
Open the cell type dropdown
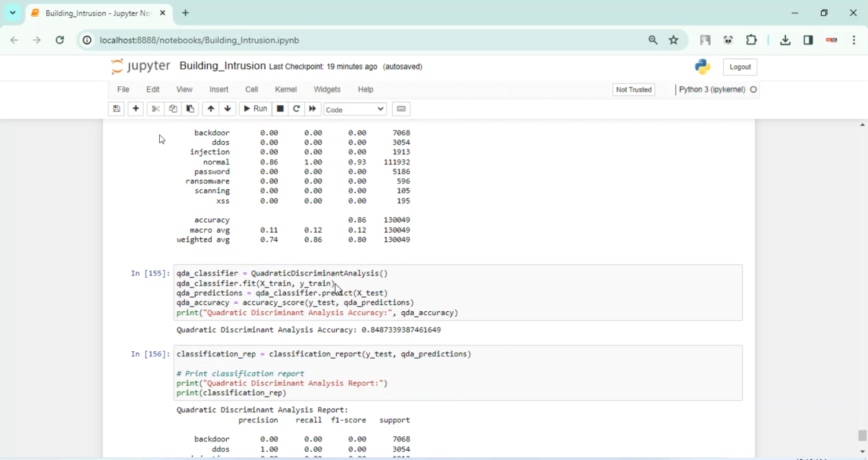click(x=355, y=109)
